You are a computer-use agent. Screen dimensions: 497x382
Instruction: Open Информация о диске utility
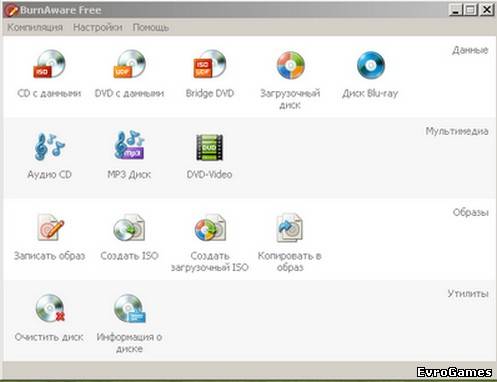click(x=130, y=309)
